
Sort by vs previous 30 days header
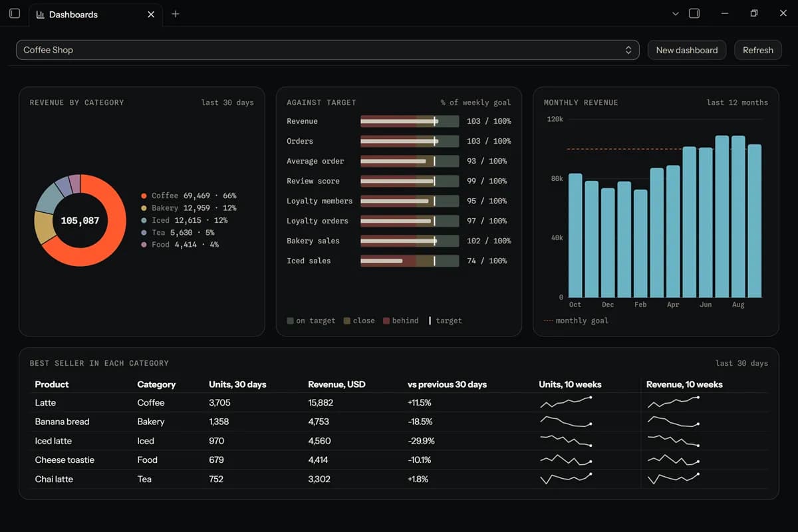(x=447, y=384)
